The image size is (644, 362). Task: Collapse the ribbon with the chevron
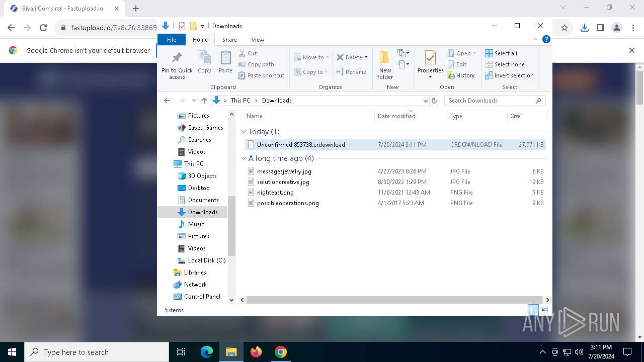coord(535,39)
